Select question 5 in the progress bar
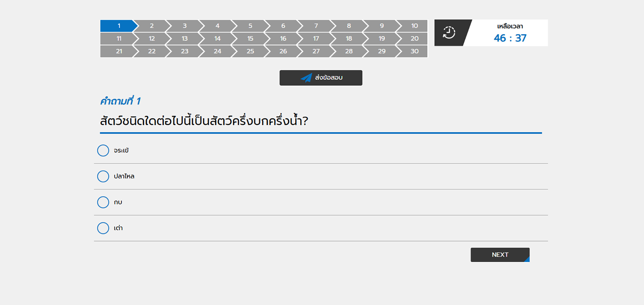The image size is (644, 305). click(250, 25)
